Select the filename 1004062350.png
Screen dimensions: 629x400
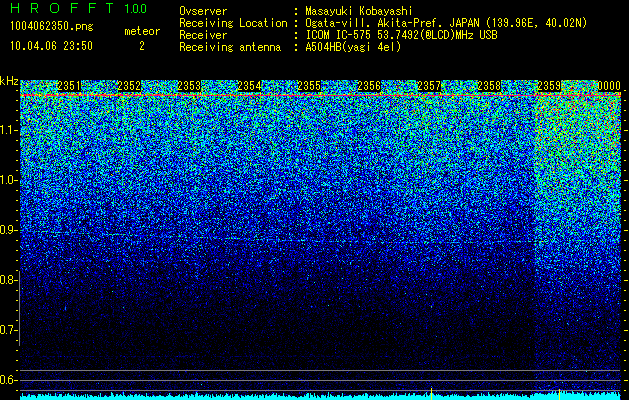pos(52,27)
